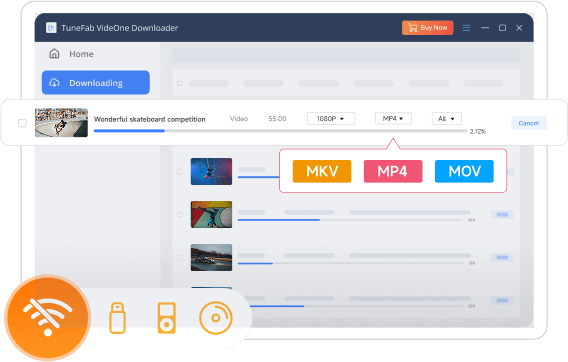Open the All dropdown

coord(447,118)
